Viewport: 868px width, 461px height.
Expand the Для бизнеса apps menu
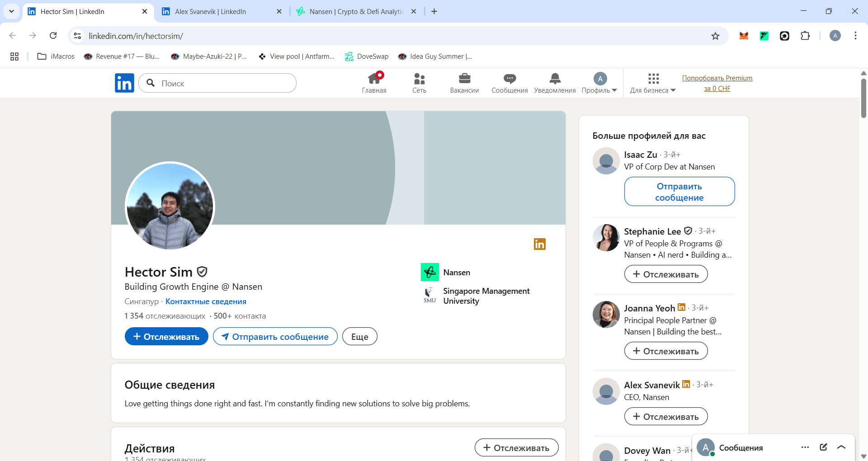click(x=653, y=83)
